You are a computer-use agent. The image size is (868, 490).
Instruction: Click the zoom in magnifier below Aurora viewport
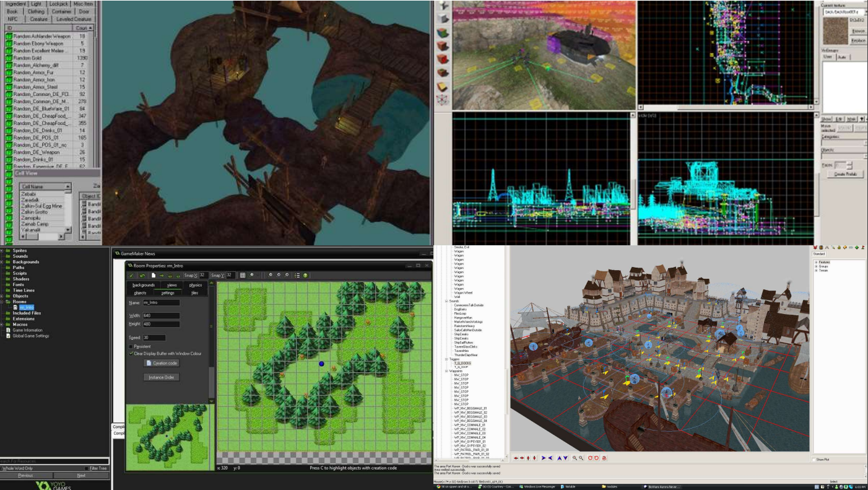(575, 458)
